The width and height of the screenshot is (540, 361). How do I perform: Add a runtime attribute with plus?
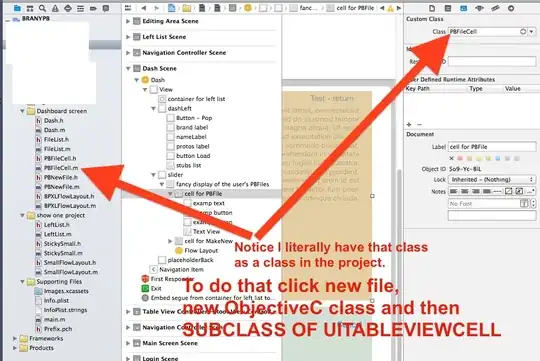point(409,124)
